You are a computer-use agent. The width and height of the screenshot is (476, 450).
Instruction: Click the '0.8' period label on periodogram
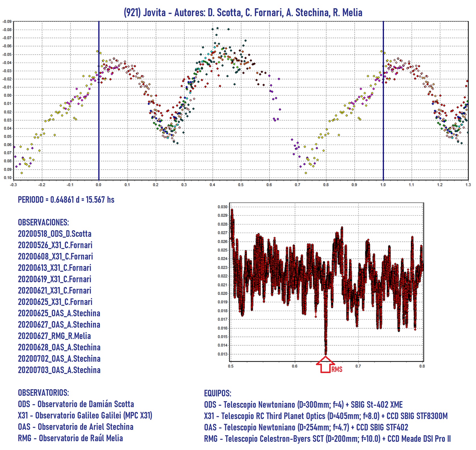tap(422, 366)
